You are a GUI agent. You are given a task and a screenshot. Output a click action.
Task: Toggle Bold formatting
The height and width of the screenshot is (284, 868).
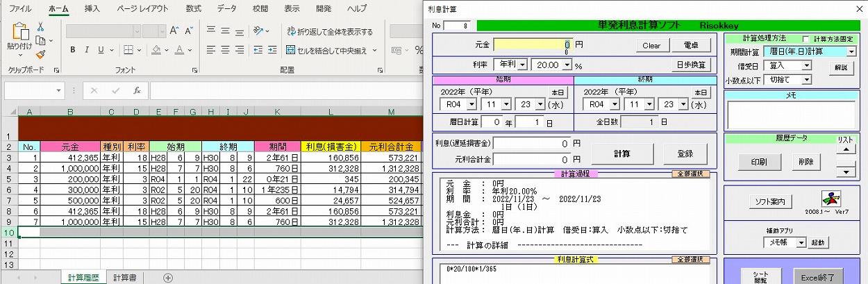click(72, 50)
